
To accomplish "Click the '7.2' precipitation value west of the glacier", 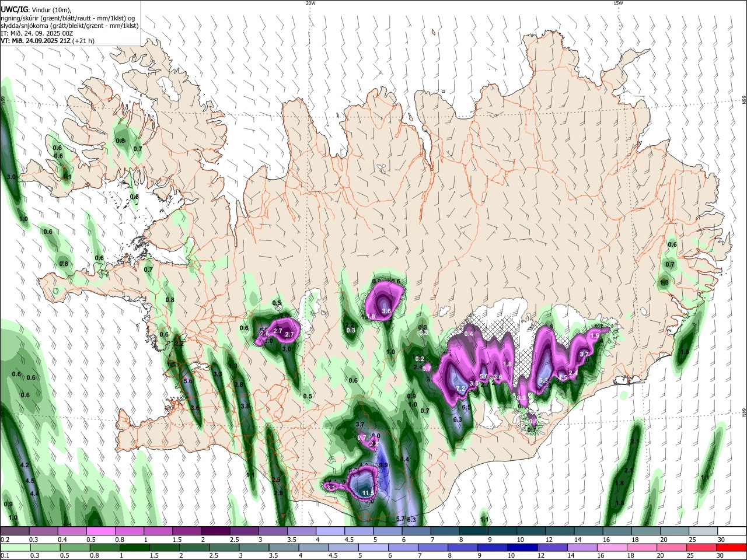I will (460, 388).
